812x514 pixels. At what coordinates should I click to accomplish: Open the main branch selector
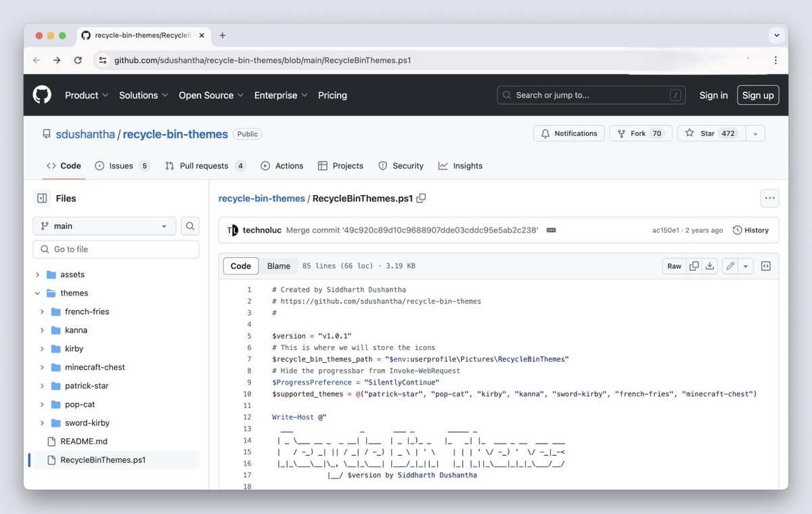[x=104, y=226]
